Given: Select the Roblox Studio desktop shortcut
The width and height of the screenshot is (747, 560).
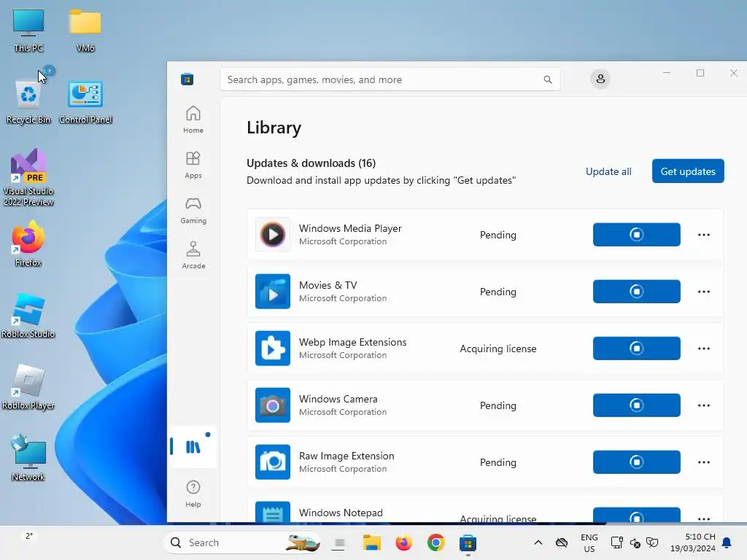Looking at the screenshot, I should click(28, 315).
